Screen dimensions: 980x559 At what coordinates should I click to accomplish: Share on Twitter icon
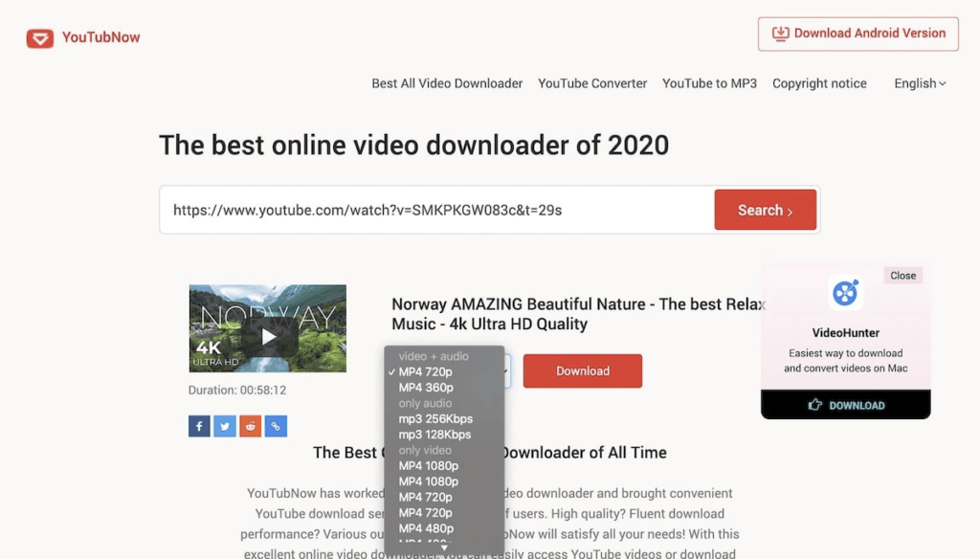[225, 427]
